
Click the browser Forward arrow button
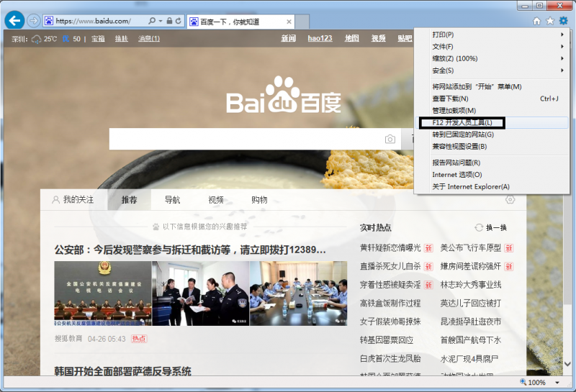[33, 21]
